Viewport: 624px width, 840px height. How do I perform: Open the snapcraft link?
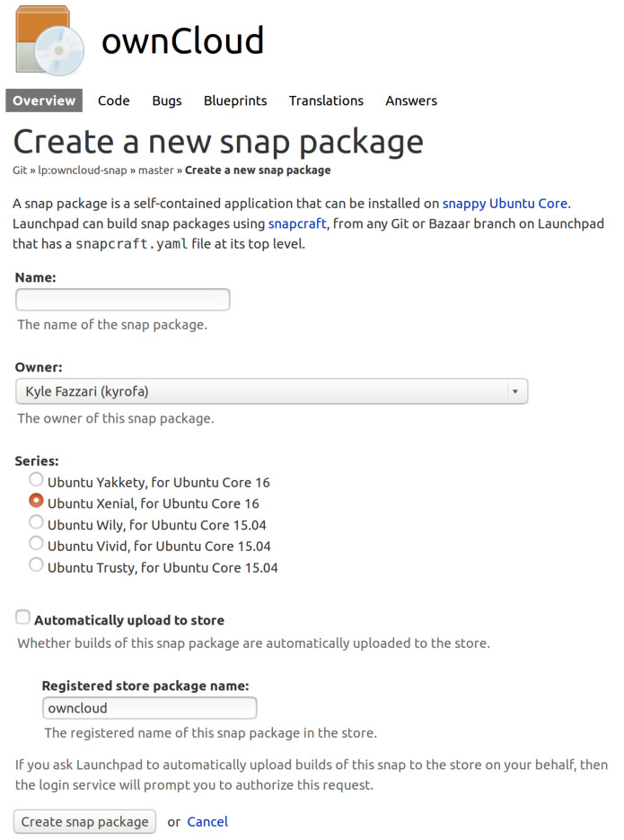coord(297,223)
